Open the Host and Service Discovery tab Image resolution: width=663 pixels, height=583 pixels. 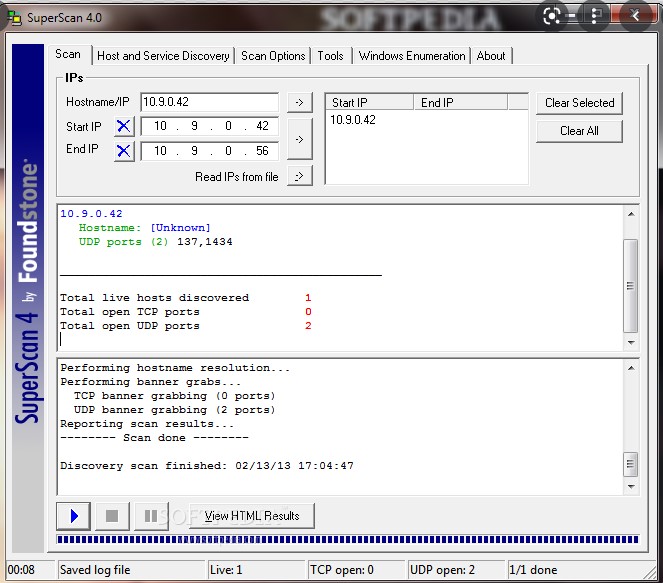pyautogui.click(x=163, y=56)
